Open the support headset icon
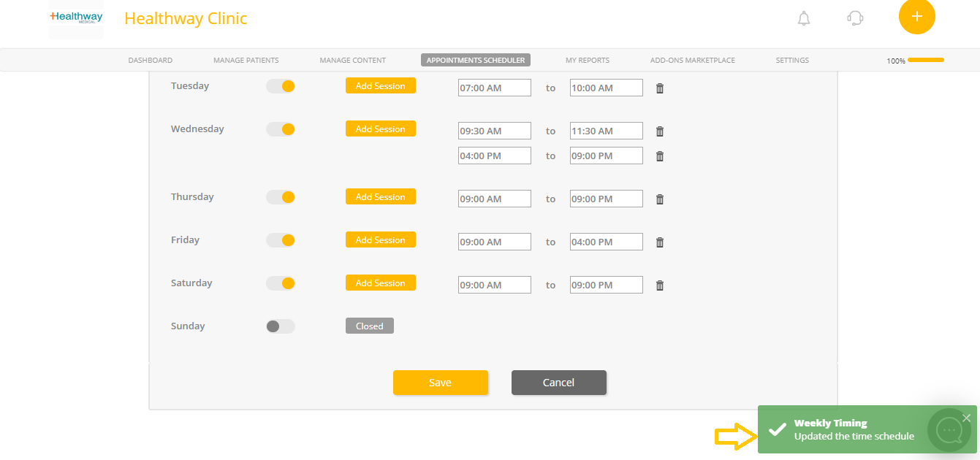 pyautogui.click(x=855, y=18)
